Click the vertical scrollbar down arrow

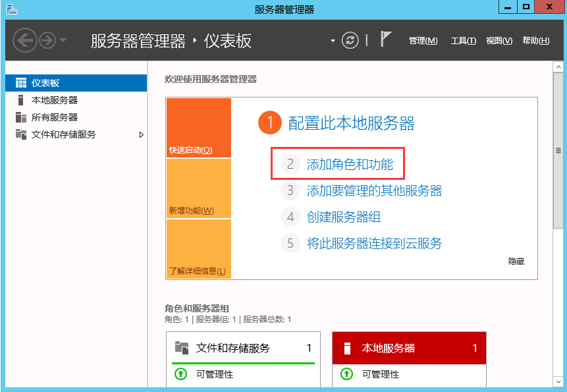(x=558, y=381)
